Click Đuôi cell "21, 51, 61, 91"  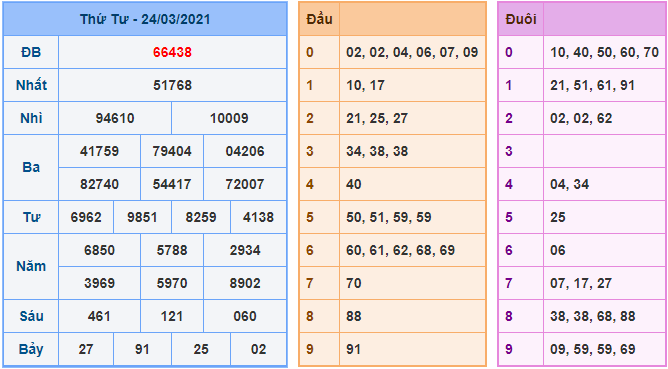point(593,85)
